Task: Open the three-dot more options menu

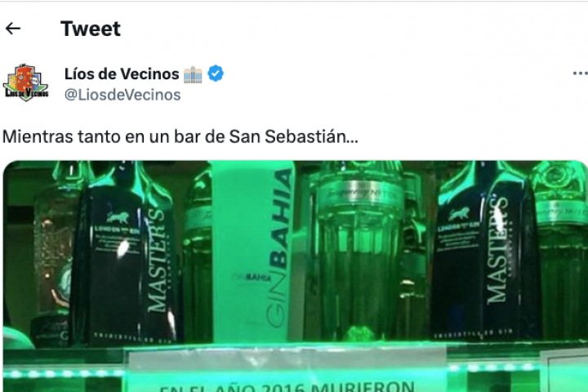Action: click(x=580, y=73)
